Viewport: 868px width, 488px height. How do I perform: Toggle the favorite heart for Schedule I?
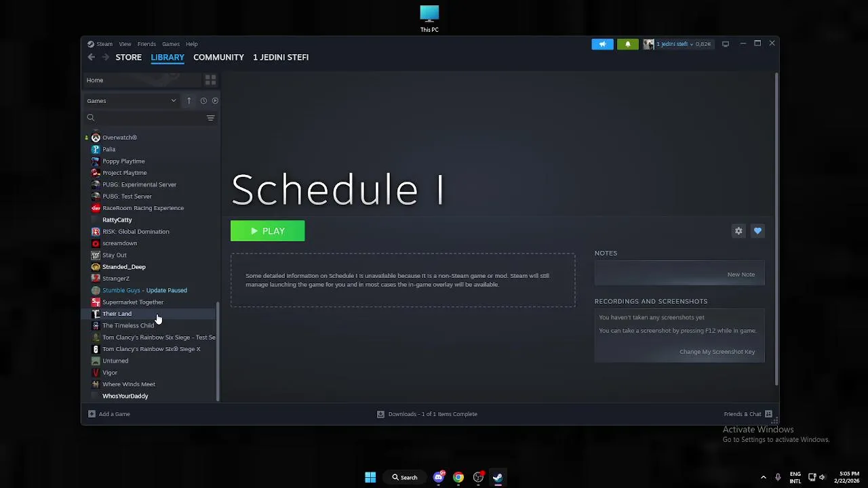[x=757, y=231]
